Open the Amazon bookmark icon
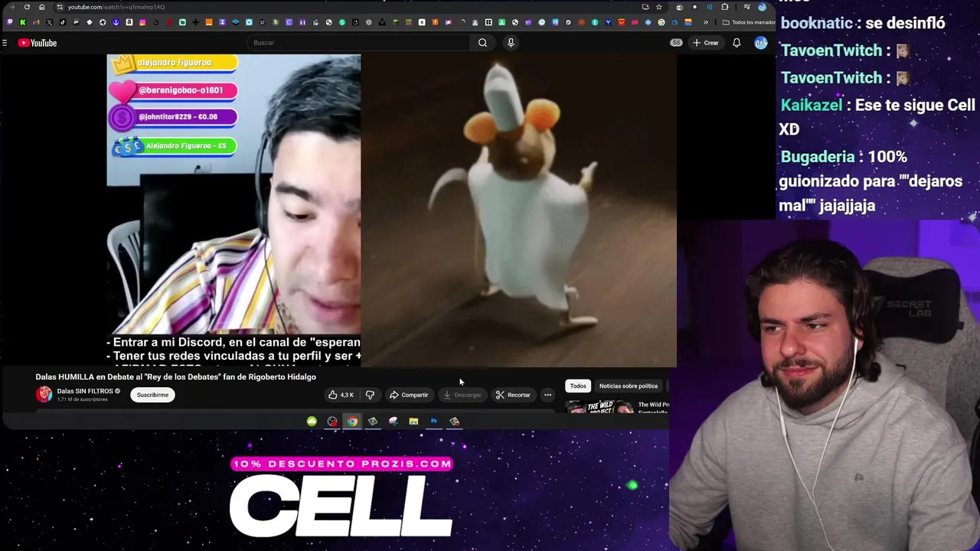980x551 pixels. 129,22
